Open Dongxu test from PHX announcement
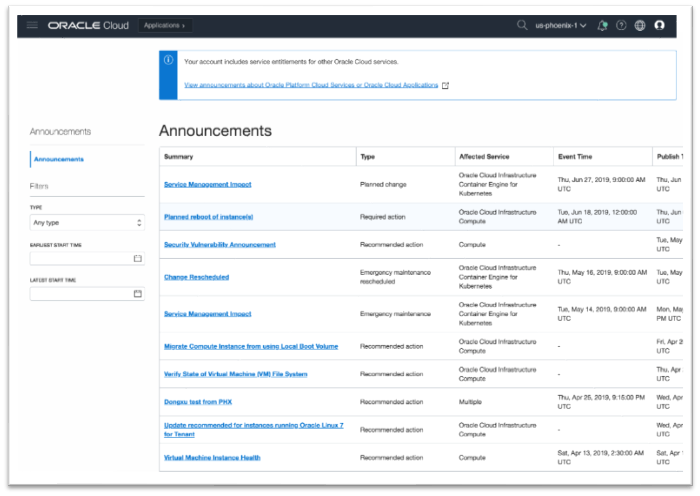 [x=198, y=402]
